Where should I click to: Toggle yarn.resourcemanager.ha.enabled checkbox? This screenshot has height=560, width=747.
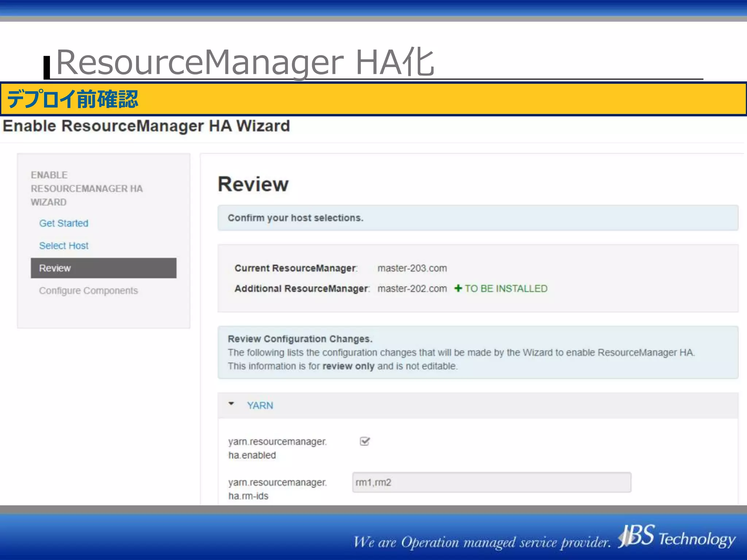[x=365, y=442]
